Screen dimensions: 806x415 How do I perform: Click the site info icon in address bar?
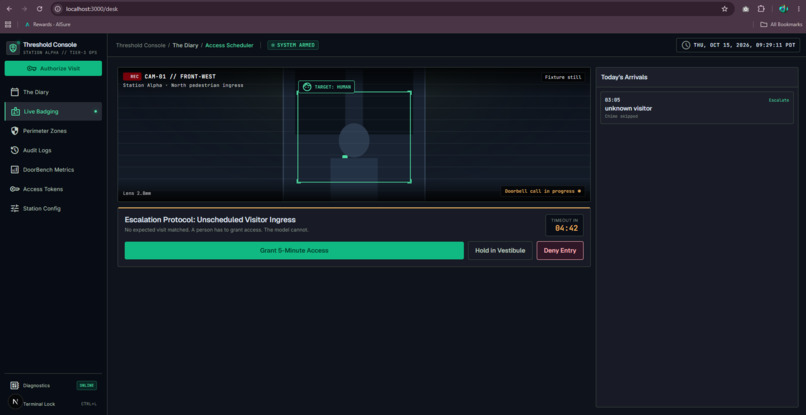(58, 9)
